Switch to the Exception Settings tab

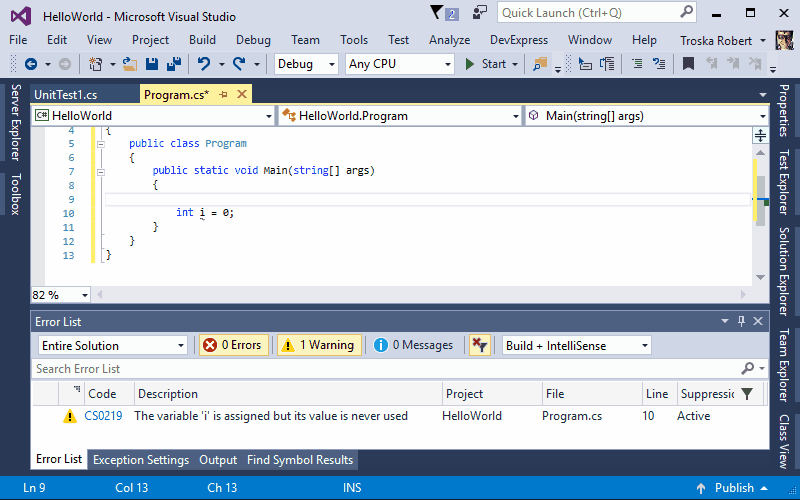tap(141, 460)
